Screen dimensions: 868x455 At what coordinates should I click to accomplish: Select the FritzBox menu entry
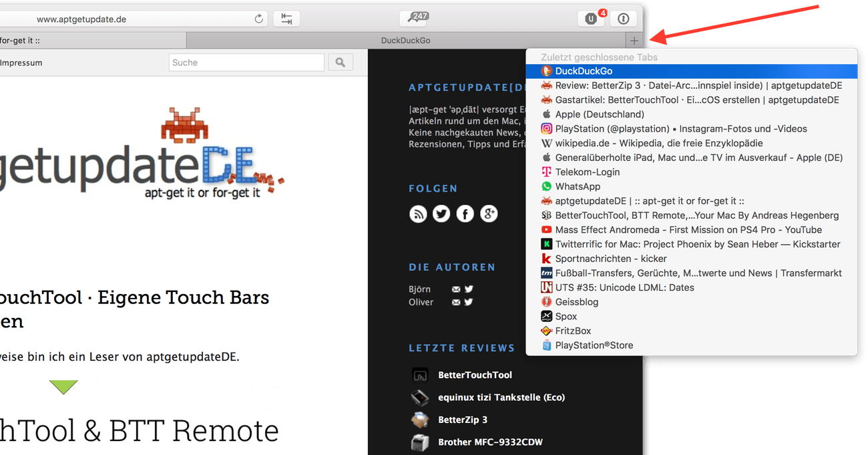click(x=573, y=331)
